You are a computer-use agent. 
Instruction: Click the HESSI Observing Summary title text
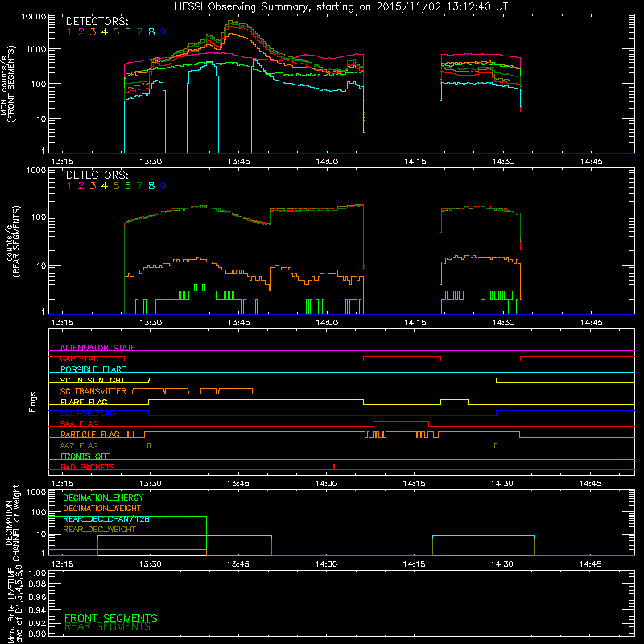[x=341, y=6]
